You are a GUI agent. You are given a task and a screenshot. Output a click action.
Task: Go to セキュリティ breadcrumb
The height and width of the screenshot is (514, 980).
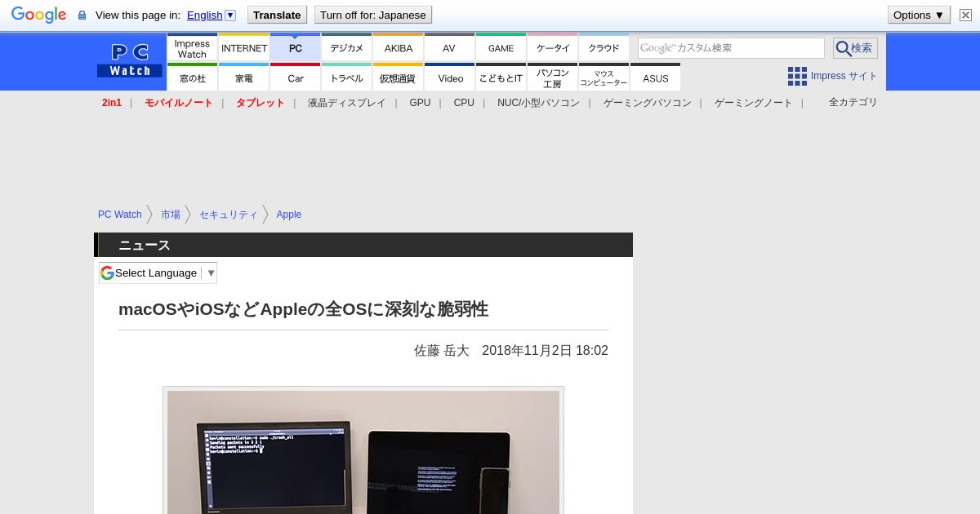pyautogui.click(x=228, y=215)
